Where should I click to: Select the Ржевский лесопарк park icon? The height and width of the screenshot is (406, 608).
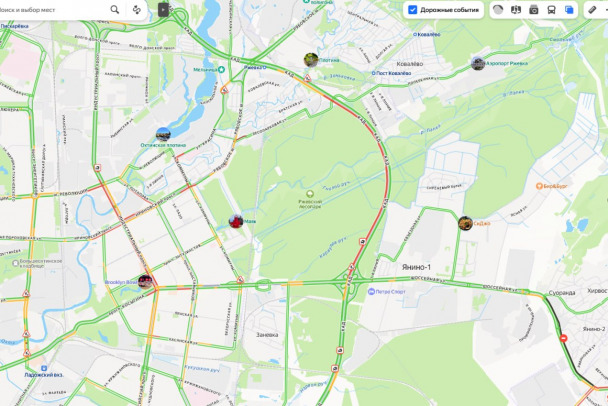pos(309,193)
